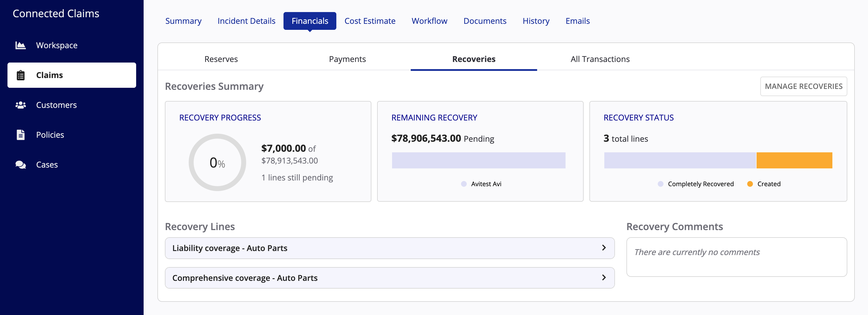Toggle the orange Created legend dot

click(750, 184)
